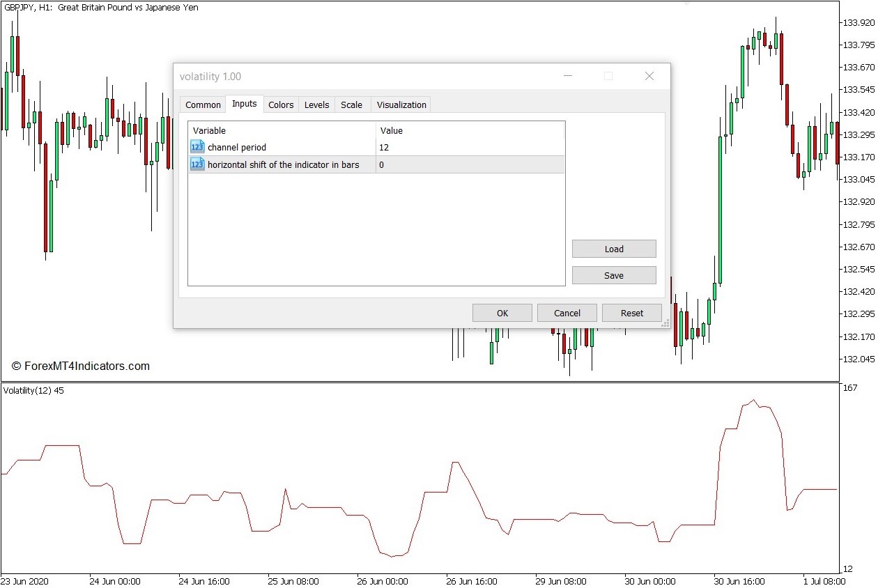The height and width of the screenshot is (588, 885).
Task: Click the Volatility(12) 45 indicator label
Action: click(x=33, y=390)
